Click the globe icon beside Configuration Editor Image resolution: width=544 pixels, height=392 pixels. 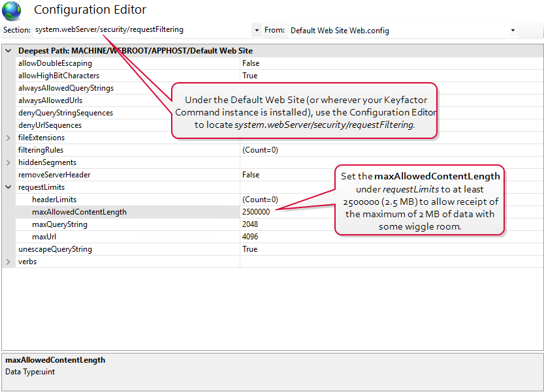11,10
